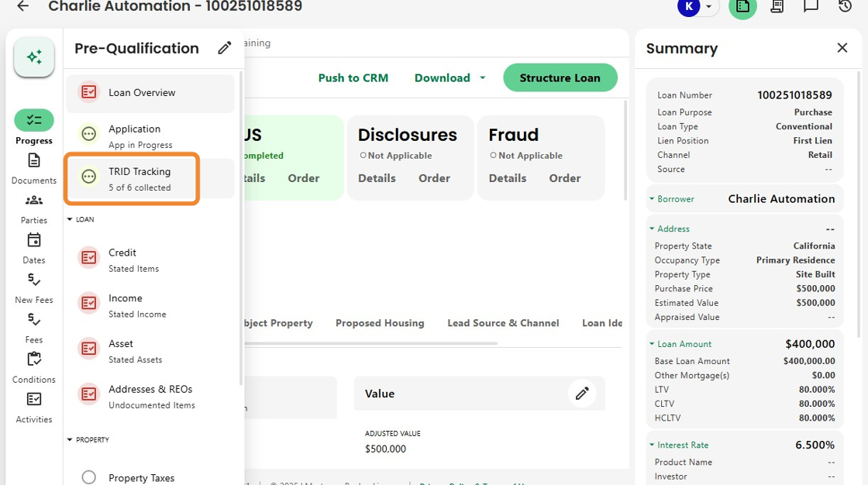Open the Parties sidebar section
Screen dimensions: 868x485
click(34, 208)
